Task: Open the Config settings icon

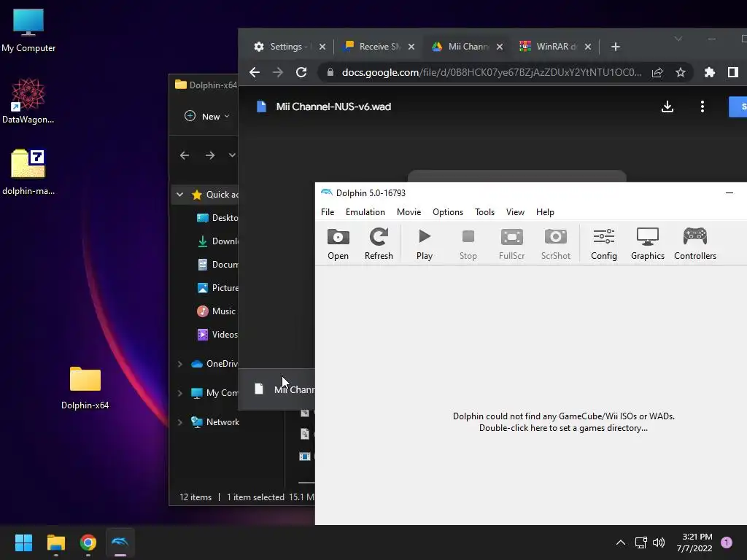Action: (x=603, y=244)
